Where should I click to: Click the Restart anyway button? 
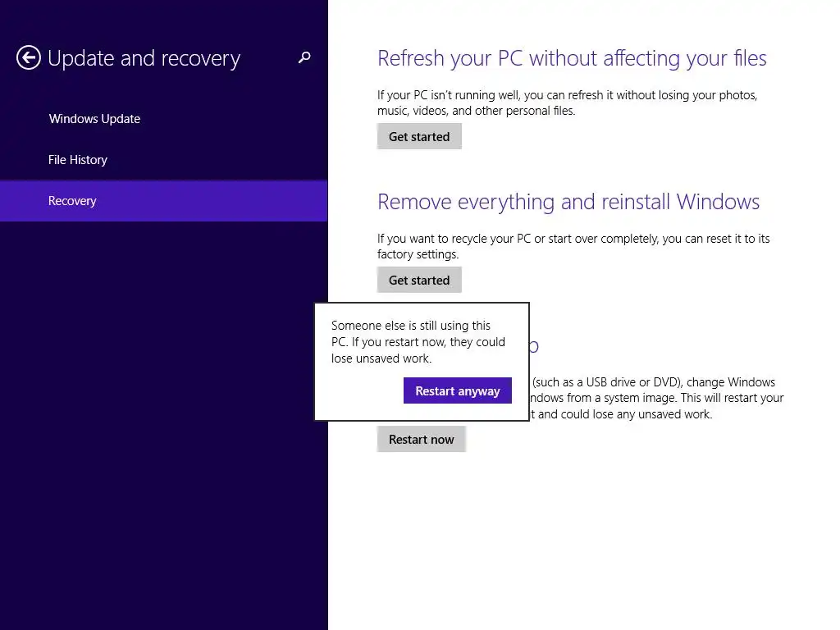[x=458, y=391]
